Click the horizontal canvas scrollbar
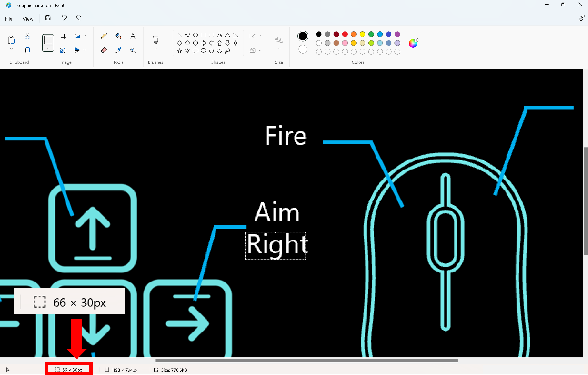 pyautogui.click(x=306, y=361)
